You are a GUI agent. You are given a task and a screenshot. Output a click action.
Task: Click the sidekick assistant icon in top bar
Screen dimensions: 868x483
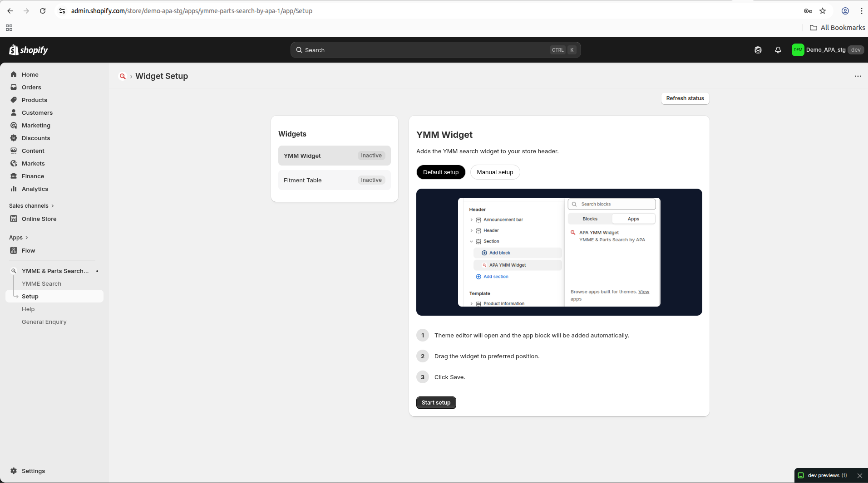click(x=758, y=50)
